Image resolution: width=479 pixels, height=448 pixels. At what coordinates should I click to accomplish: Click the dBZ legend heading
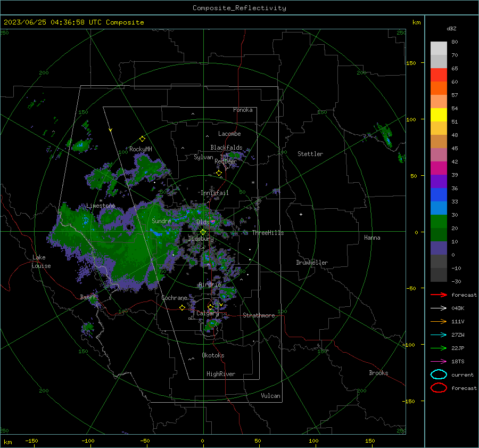tap(451, 28)
